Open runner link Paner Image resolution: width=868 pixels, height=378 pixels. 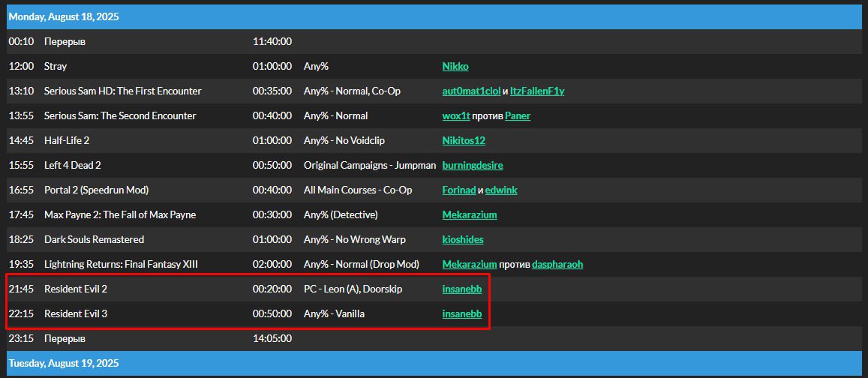[x=518, y=116]
